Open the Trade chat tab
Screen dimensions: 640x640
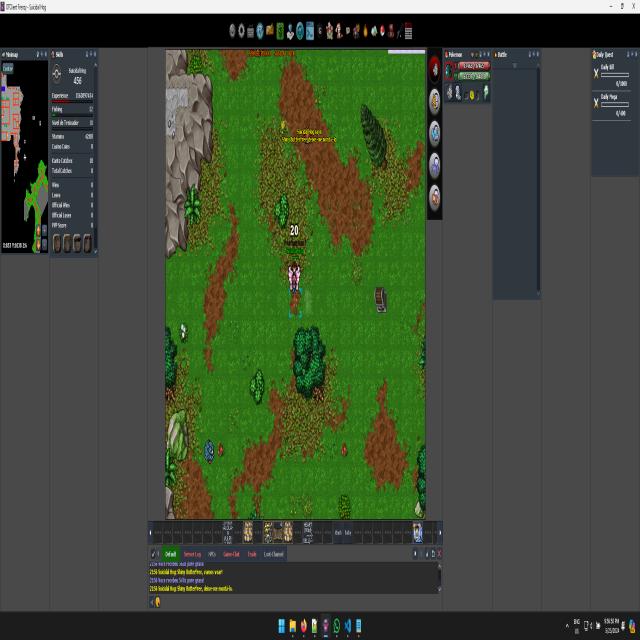point(252,554)
